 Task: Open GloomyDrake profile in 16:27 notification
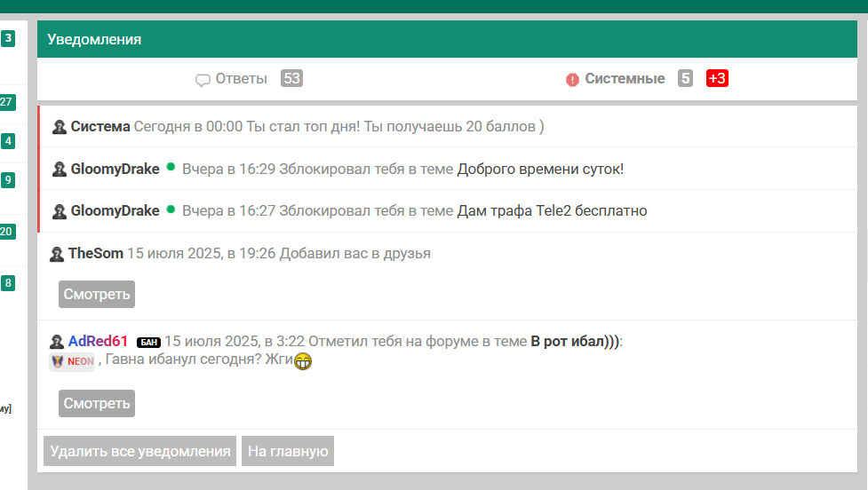point(115,210)
